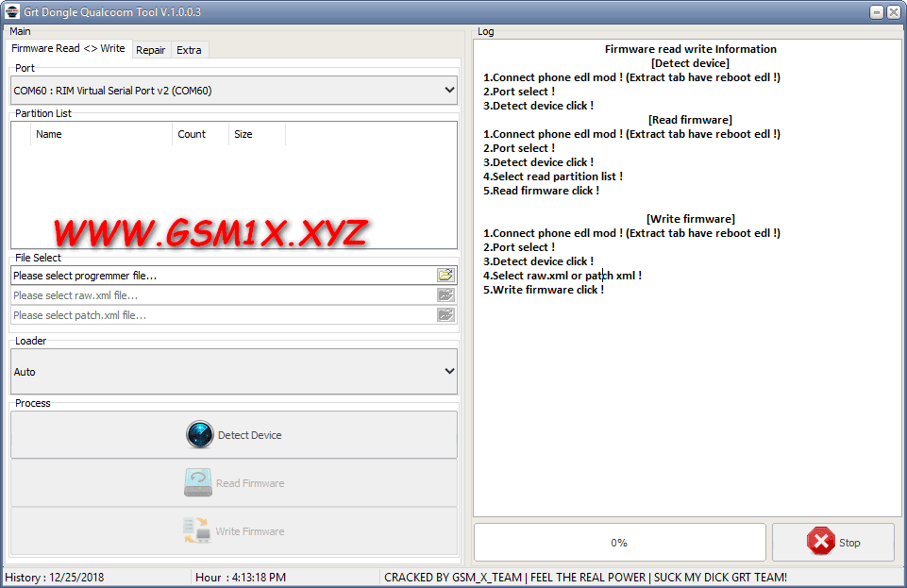Image resolution: width=907 pixels, height=588 pixels.
Task: Click the '[Detect device]' log heading
Action: click(x=690, y=63)
